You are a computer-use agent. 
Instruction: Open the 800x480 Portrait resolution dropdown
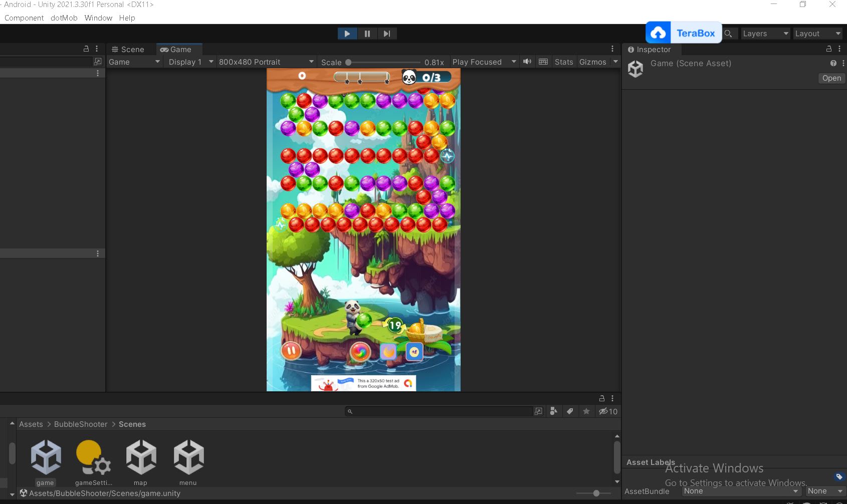point(266,62)
